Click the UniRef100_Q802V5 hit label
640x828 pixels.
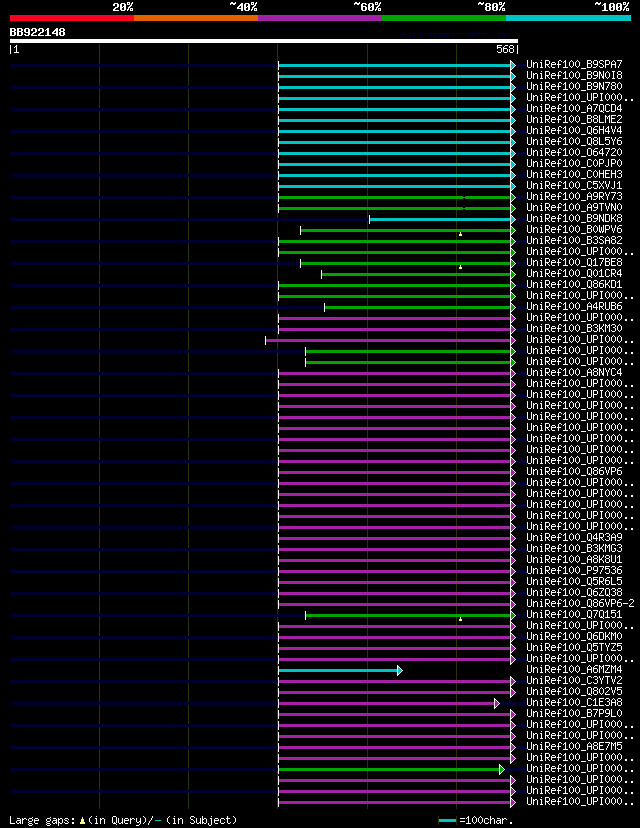coord(574,692)
